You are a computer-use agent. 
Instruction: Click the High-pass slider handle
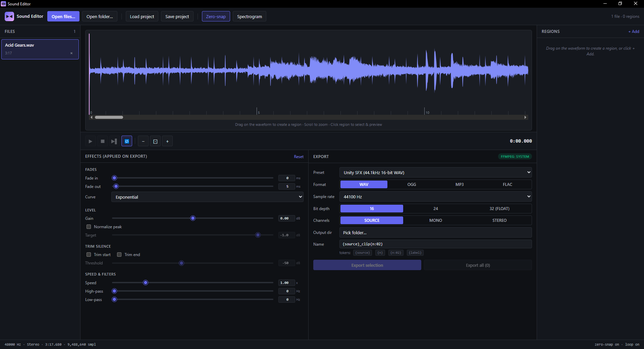(x=114, y=291)
